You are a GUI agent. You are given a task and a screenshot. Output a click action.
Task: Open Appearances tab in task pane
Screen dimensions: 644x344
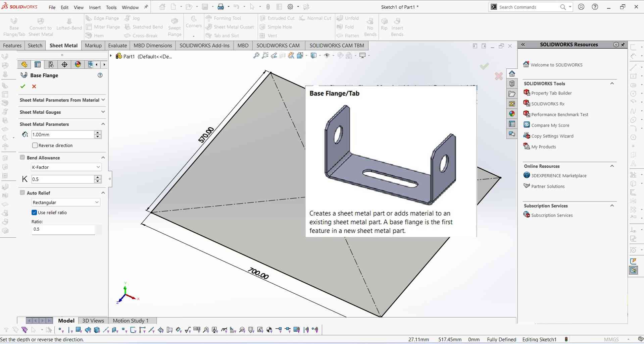click(512, 114)
